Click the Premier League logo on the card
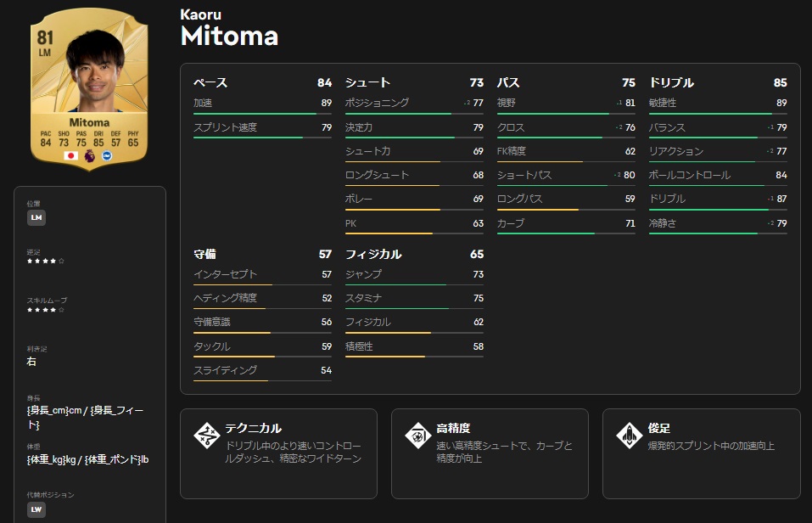The height and width of the screenshot is (523, 812). coord(89,155)
